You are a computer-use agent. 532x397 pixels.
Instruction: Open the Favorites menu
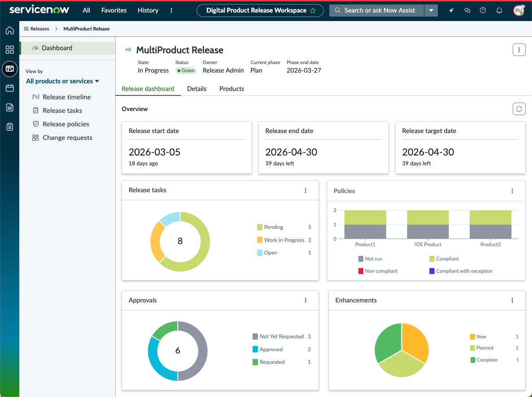(114, 10)
